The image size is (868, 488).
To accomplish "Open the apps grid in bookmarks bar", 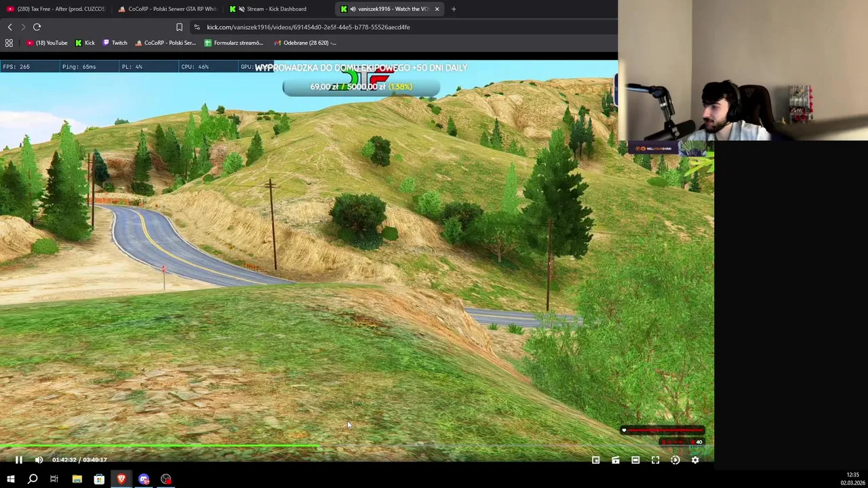I will tap(9, 43).
